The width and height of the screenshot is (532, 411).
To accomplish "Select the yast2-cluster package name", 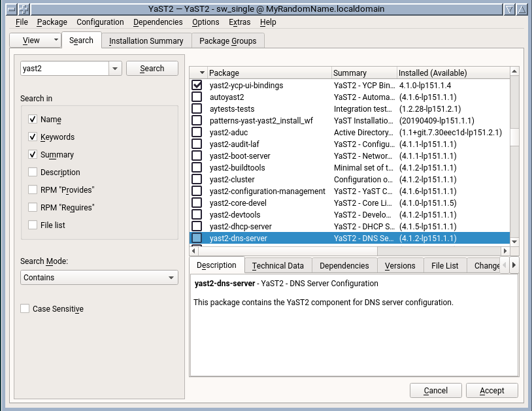I will pos(232,180).
